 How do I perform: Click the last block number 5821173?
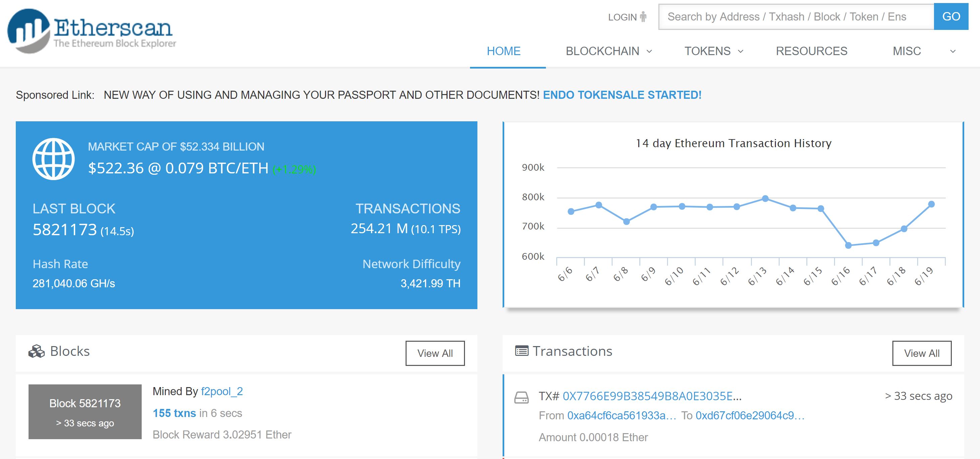[65, 230]
